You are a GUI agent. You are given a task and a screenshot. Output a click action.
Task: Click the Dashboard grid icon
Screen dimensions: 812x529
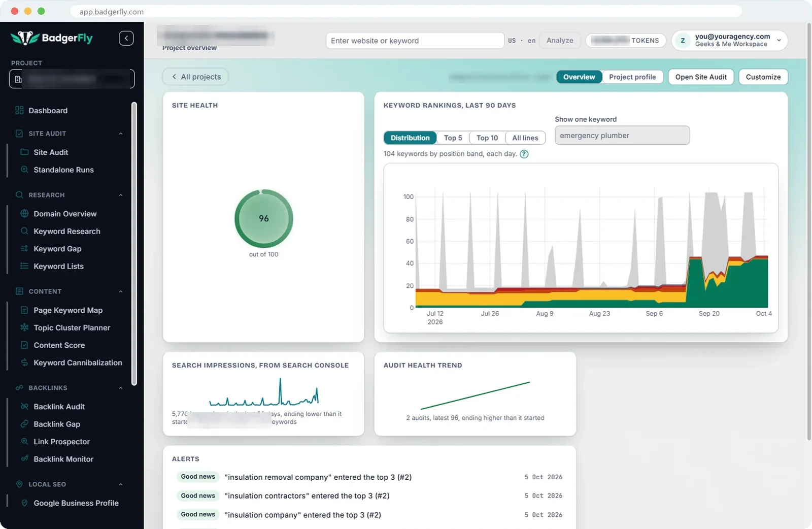click(19, 110)
